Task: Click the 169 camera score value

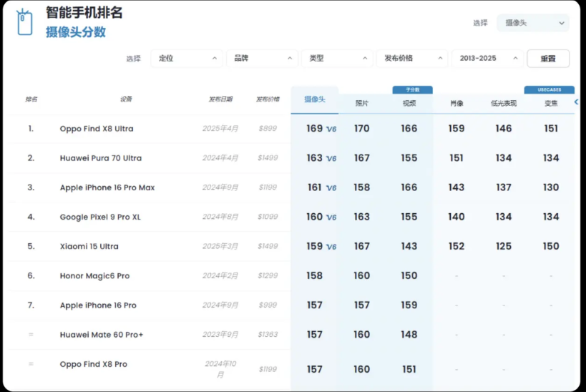Action: 314,129
